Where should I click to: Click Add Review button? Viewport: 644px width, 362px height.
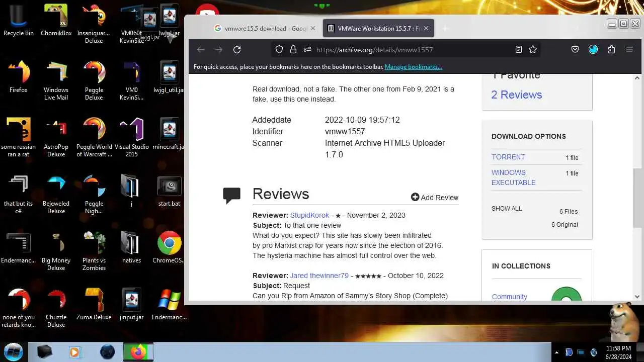tap(435, 198)
